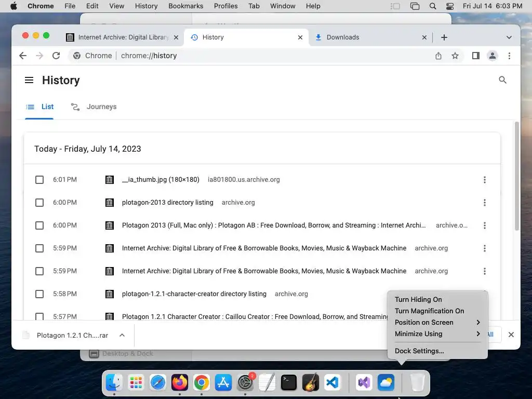Open the History hamburger sidebar menu
This screenshot has height=399, width=532.
pos(29,80)
